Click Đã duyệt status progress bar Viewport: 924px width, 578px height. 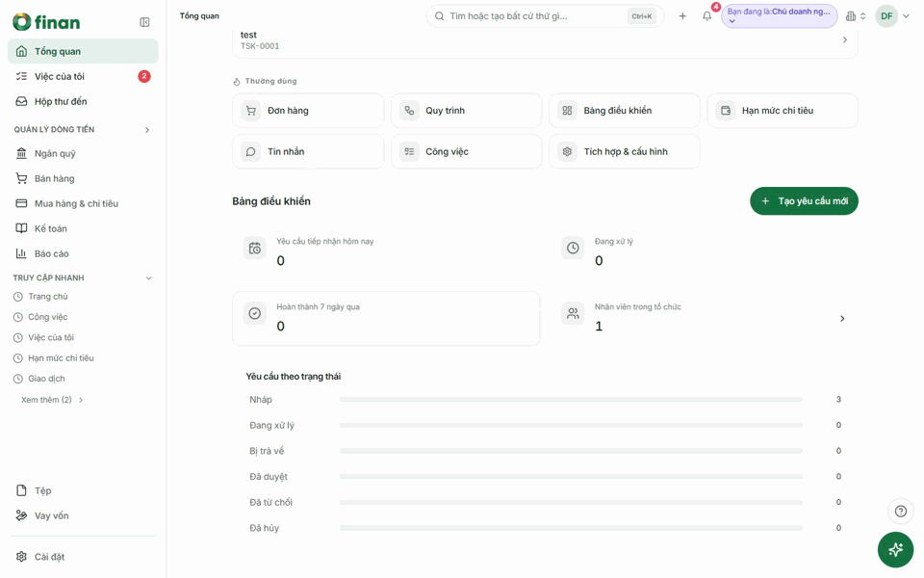pos(571,477)
